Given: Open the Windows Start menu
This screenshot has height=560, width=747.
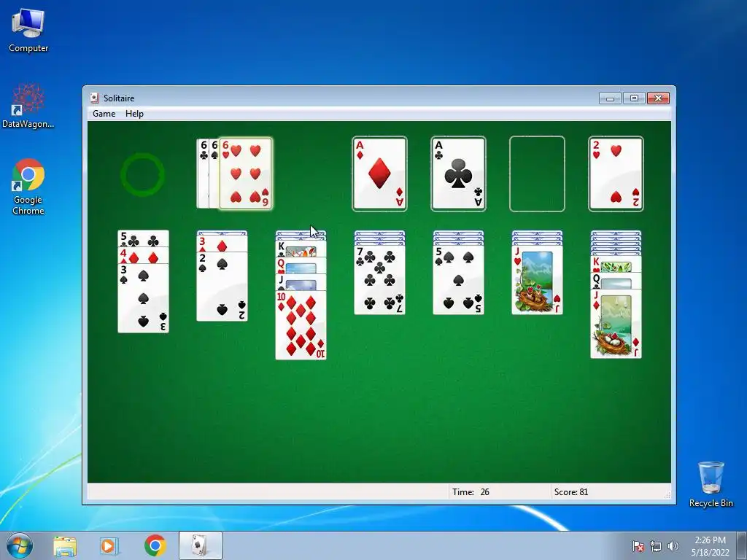Looking at the screenshot, I should coord(20,545).
